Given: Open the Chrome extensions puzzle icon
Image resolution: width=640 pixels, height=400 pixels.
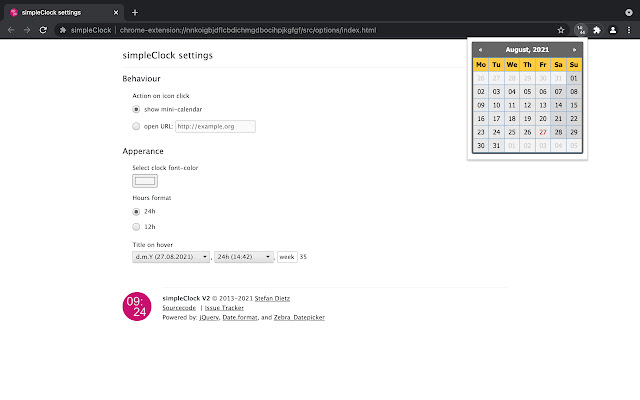Looking at the screenshot, I should [597, 30].
